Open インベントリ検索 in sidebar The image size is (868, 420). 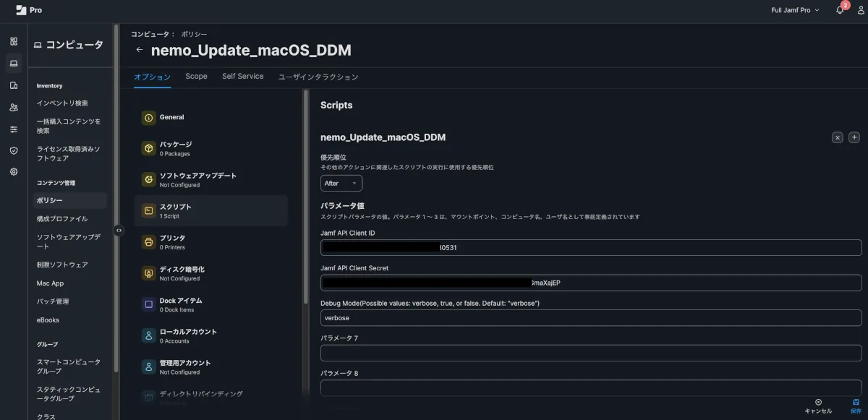(x=62, y=103)
